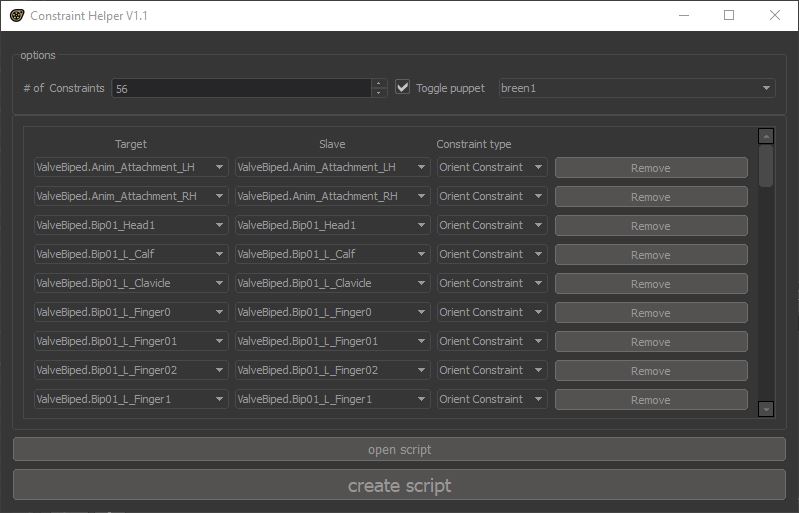Decrease constraints count with down stepper arrow
This screenshot has width=799, height=513.
click(x=379, y=93)
